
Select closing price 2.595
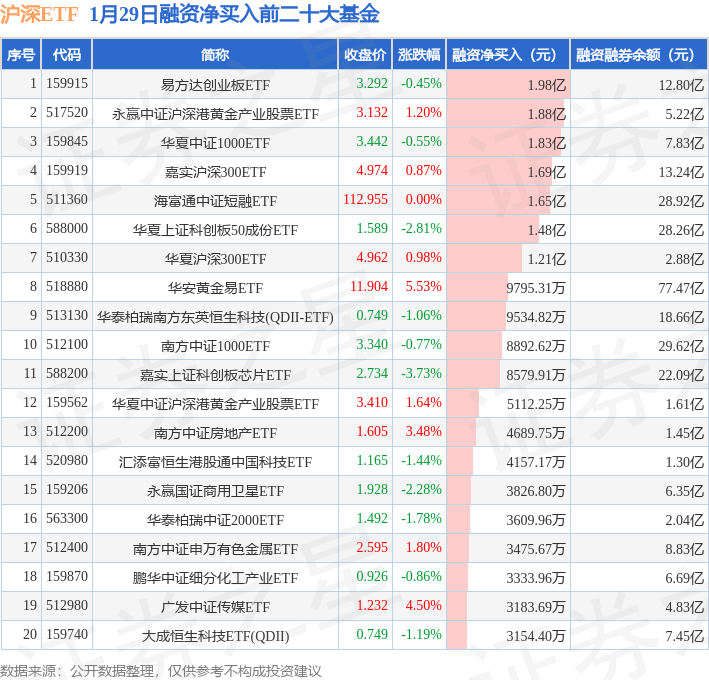(x=372, y=548)
